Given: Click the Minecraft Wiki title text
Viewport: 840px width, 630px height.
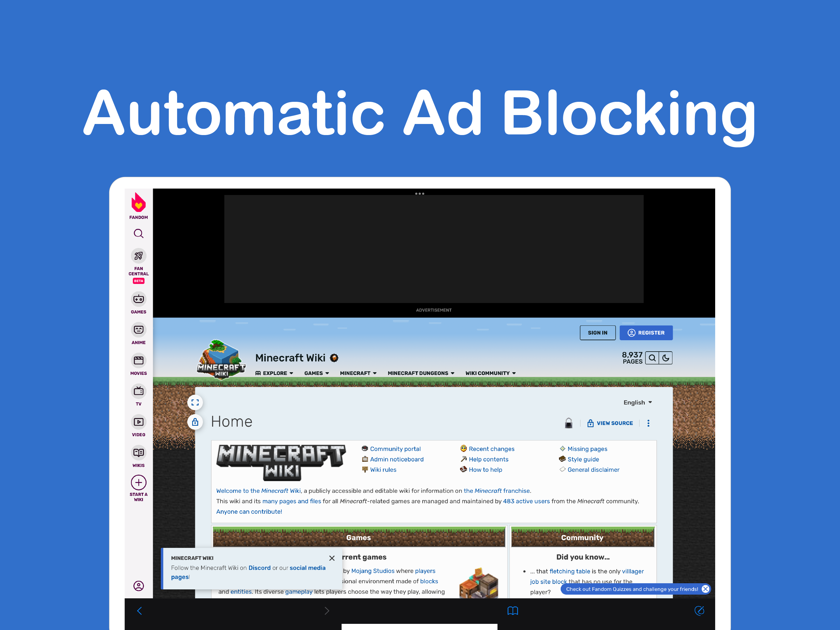Looking at the screenshot, I should [x=290, y=358].
